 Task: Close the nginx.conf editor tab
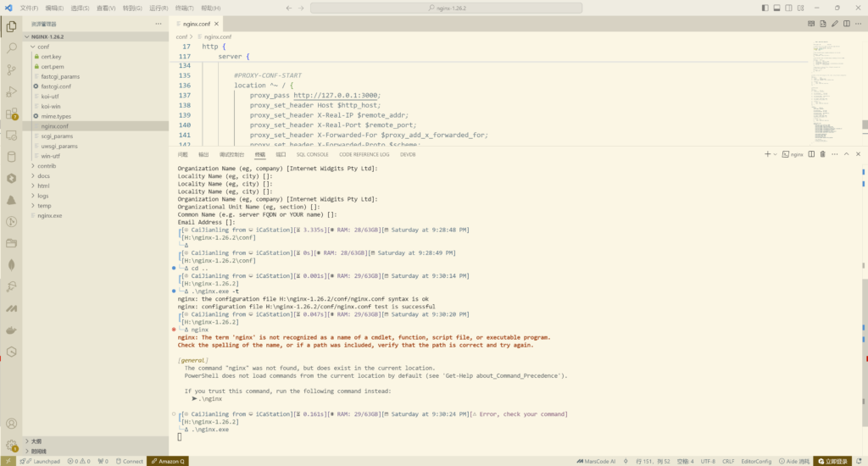pos(216,24)
